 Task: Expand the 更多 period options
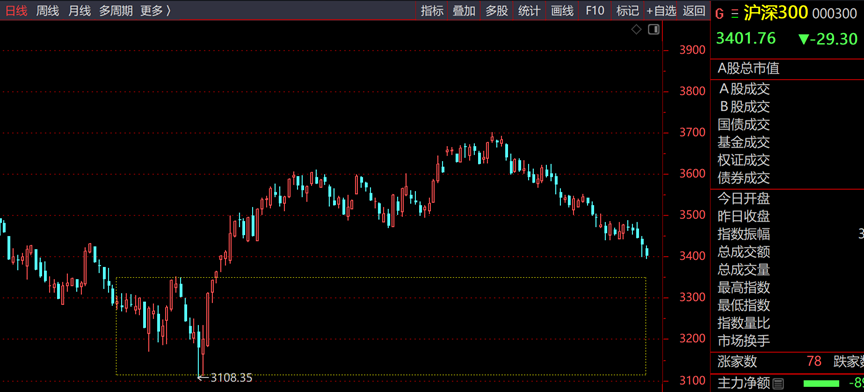point(155,10)
